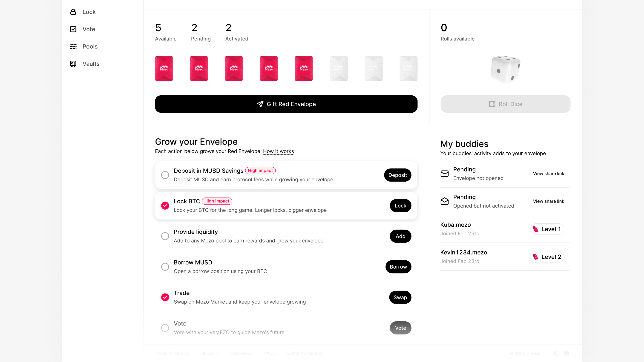This screenshot has height=362, width=644.
Task: Click Kuba.mezo's Level 1 badge
Action: [547, 229]
